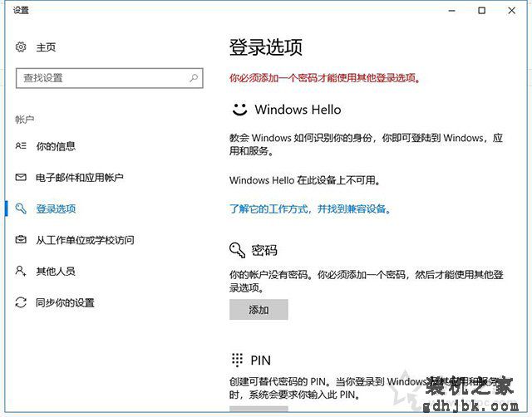
Task: Click the key icon beside 登录选项
Action: pos(21,208)
